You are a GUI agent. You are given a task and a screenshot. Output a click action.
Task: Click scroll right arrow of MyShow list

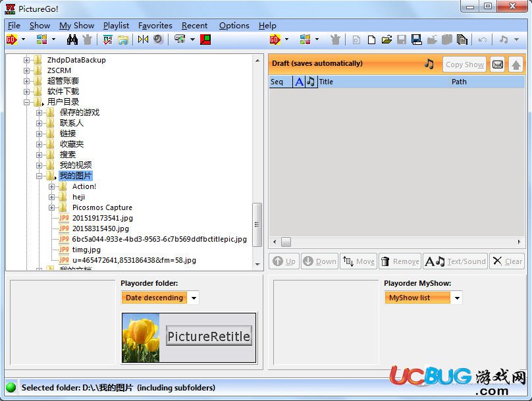[x=519, y=242]
